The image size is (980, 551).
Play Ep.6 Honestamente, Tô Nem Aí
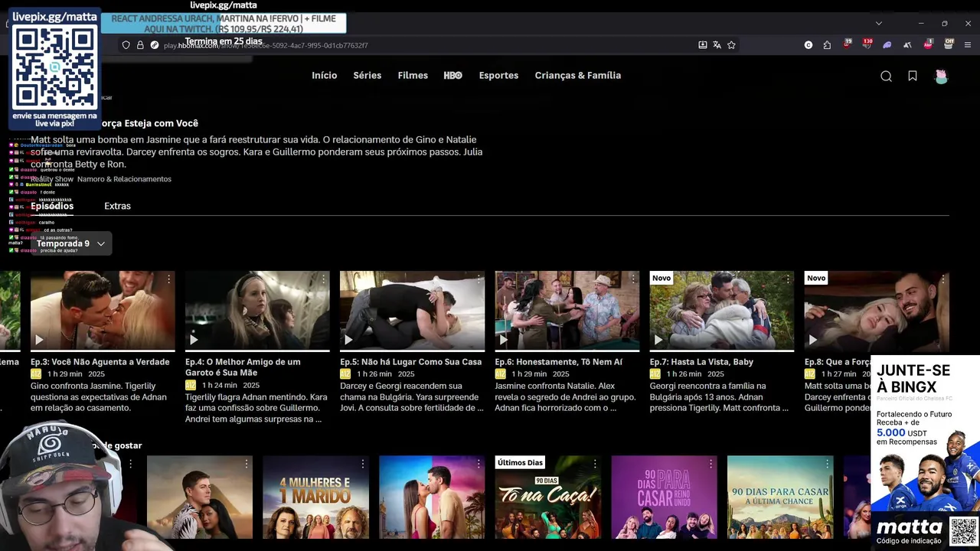[503, 340]
